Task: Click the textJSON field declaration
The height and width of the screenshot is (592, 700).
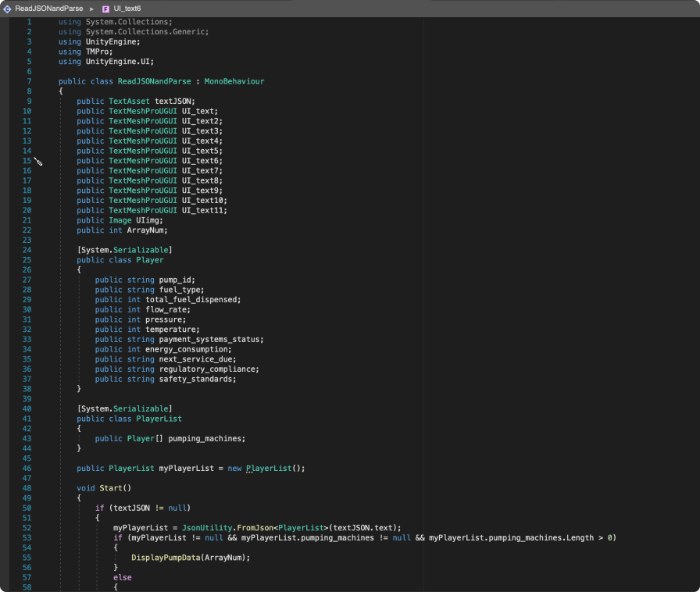Action: click(173, 102)
